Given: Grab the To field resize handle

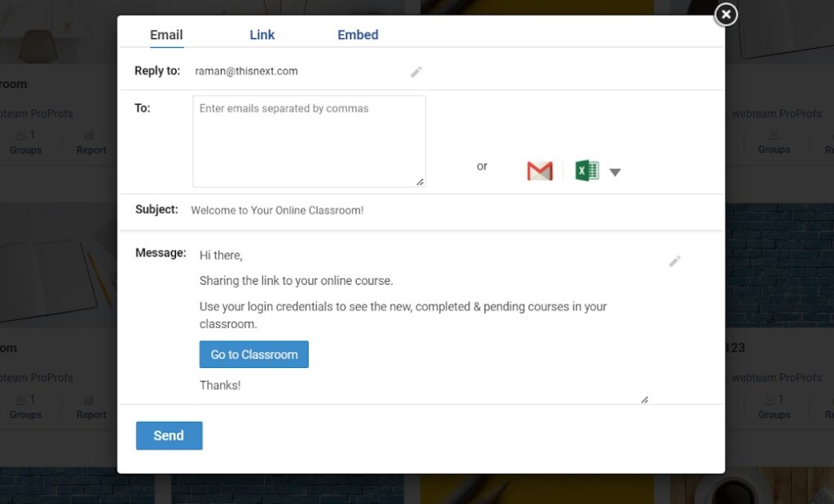Looking at the screenshot, I should click(x=419, y=182).
